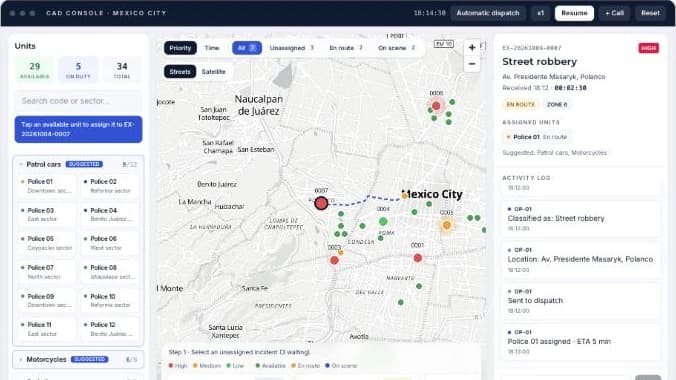Select unit Police 10

click(x=110, y=301)
